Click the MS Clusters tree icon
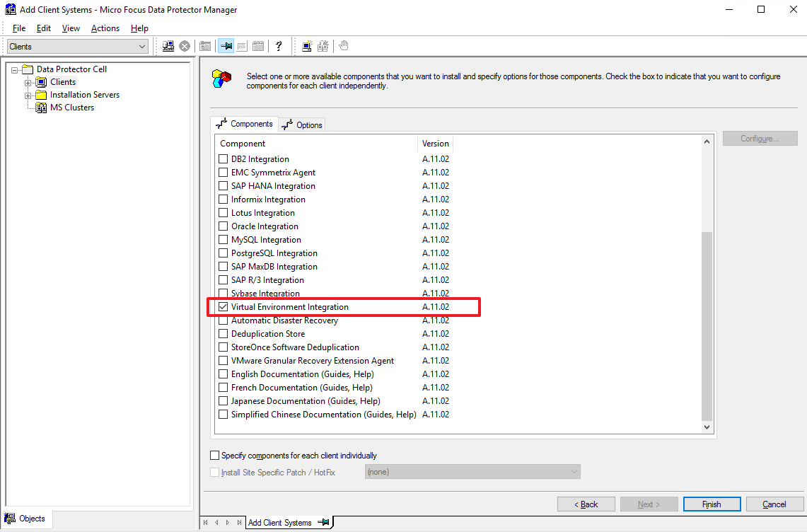The width and height of the screenshot is (807, 532). pos(41,108)
